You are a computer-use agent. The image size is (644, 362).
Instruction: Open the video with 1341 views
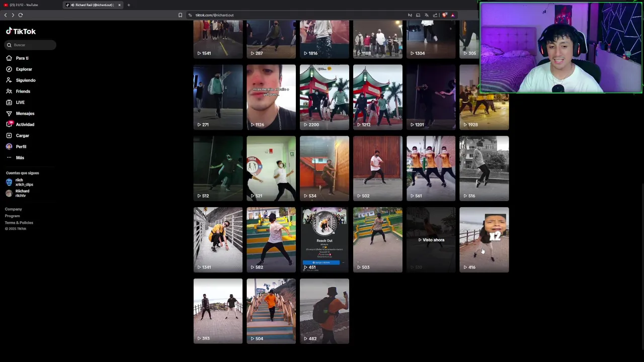point(218,240)
